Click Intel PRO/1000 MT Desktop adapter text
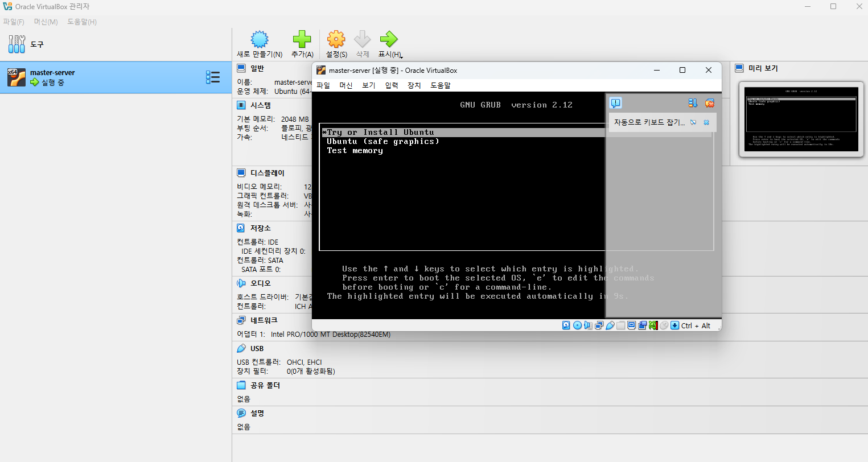The height and width of the screenshot is (462, 868). coord(331,335)
